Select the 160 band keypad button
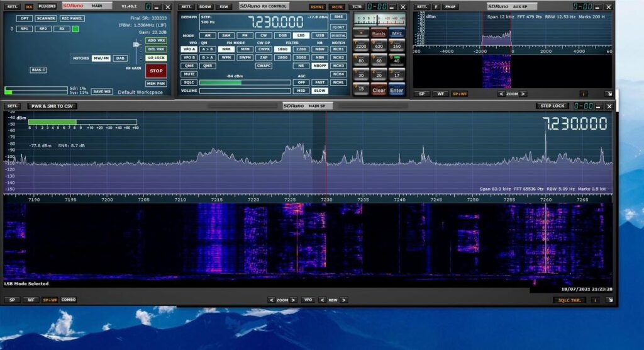644x350 pixels. [397, 45]
